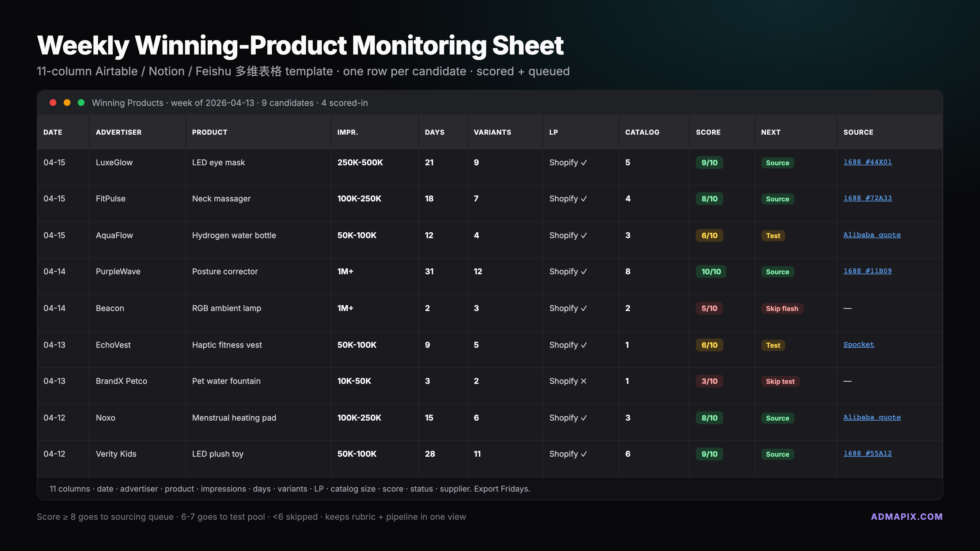Click the 3/10 score badge for Pet water fountain
The width and height of the screenshot is (980, 551).
709,381
